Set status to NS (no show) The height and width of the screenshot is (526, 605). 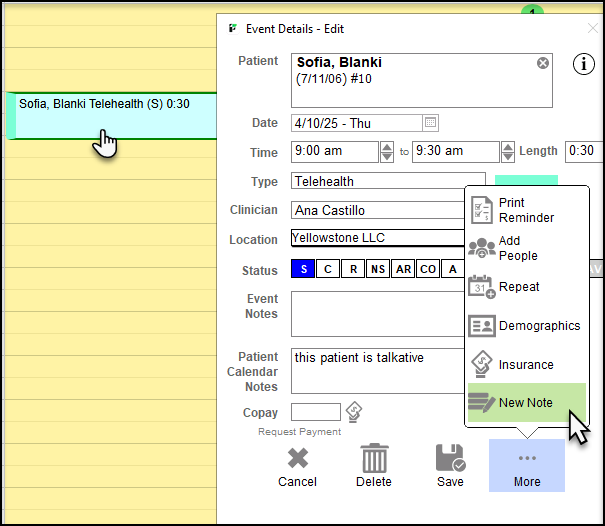point(377,269)
